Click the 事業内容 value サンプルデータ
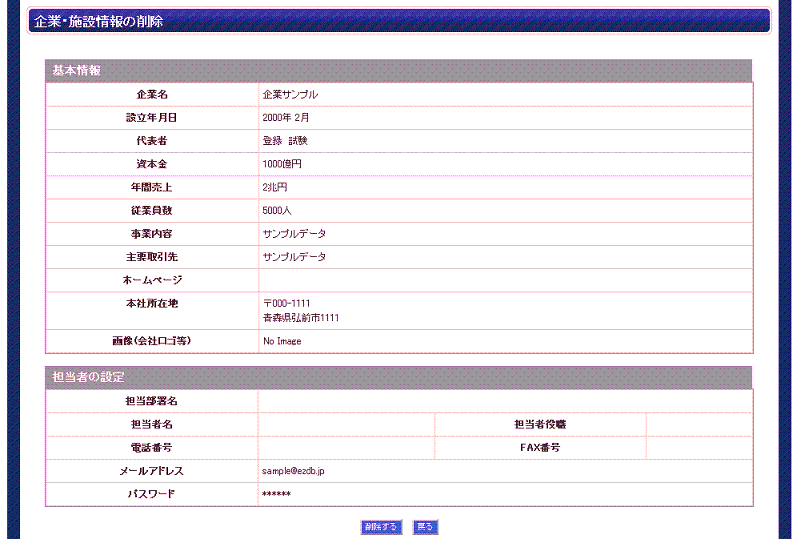Viewport: 801px width, 539px height. (x=294, y=234)
